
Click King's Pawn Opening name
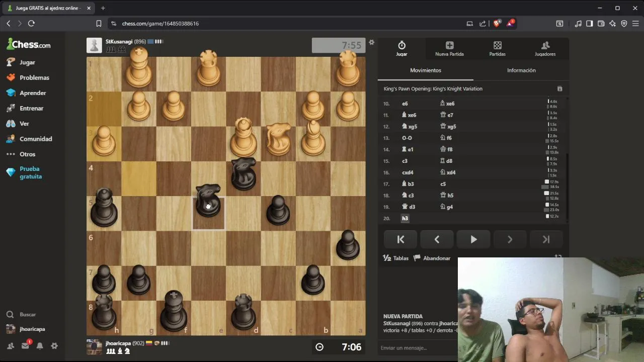point(433,88)
